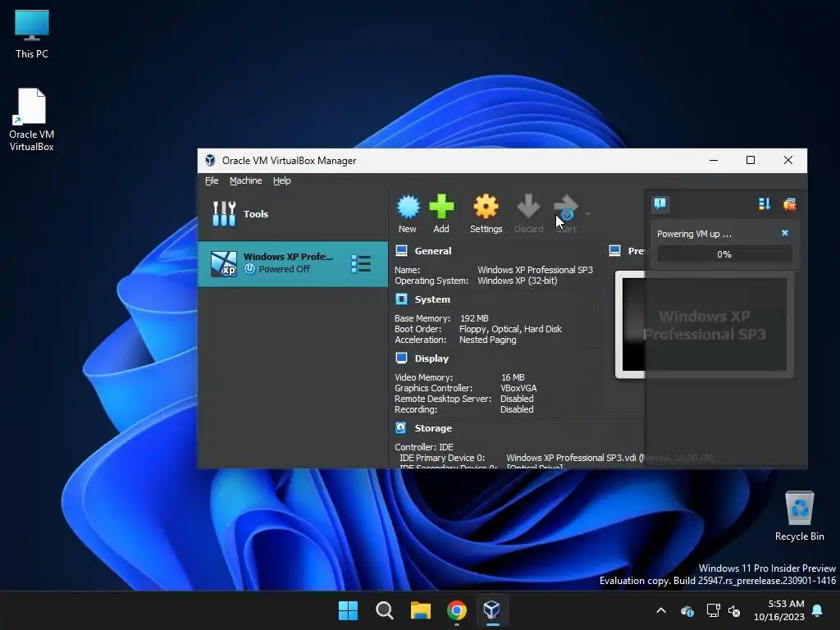Open the Help menu

[282, 180]
